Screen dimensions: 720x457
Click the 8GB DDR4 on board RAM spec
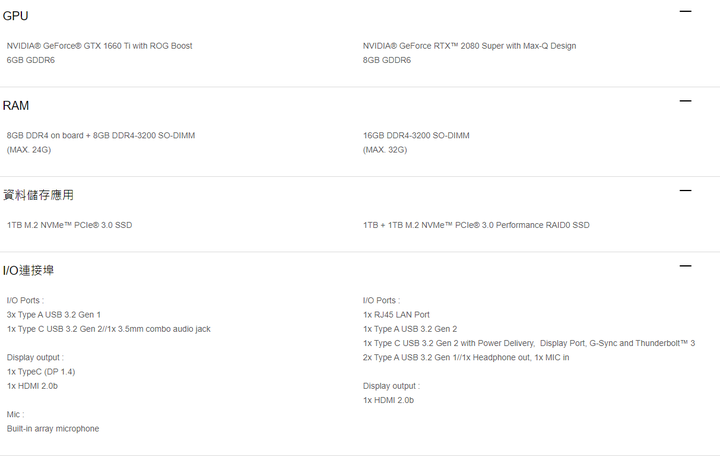(x=101, y=135)
